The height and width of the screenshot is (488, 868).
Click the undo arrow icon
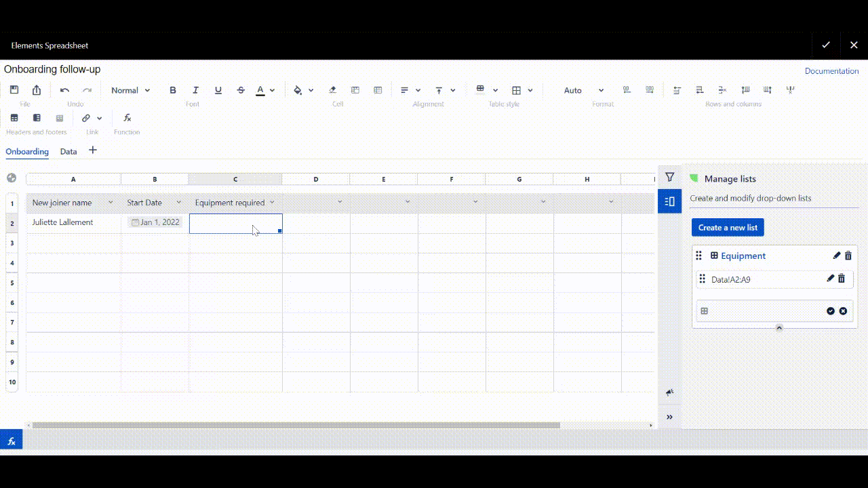click(64, 90)
